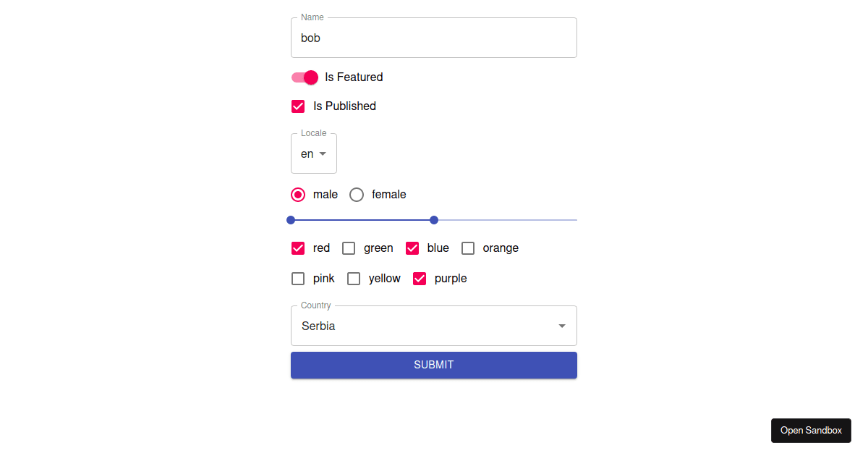Select the male radio button
Screen dimensions: 868x456
coord(298,194)
